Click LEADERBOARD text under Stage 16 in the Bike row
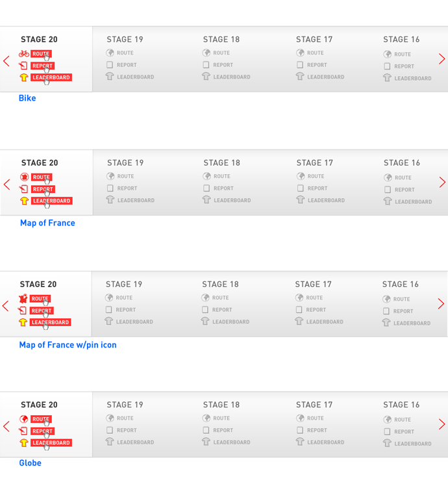 (413, 79)
